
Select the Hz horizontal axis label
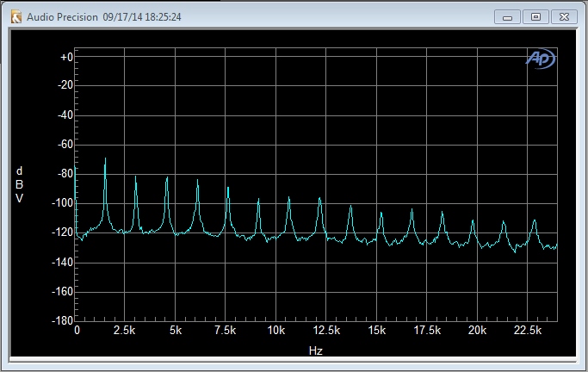pos(316,350)
